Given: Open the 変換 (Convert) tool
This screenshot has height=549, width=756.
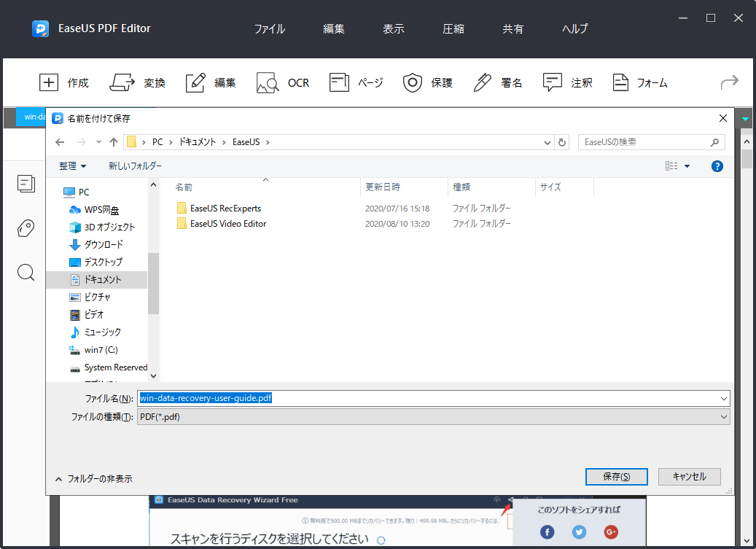Looking at the screenshot, I should point(139,82).
